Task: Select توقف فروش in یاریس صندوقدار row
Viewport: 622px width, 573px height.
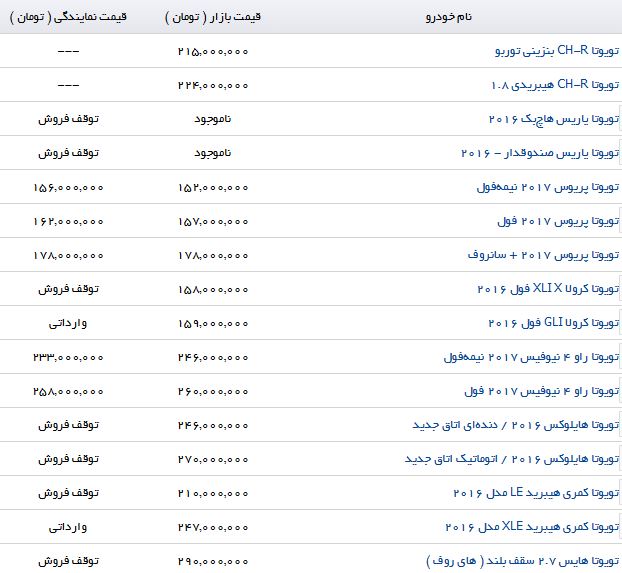Action: (68, 153)
